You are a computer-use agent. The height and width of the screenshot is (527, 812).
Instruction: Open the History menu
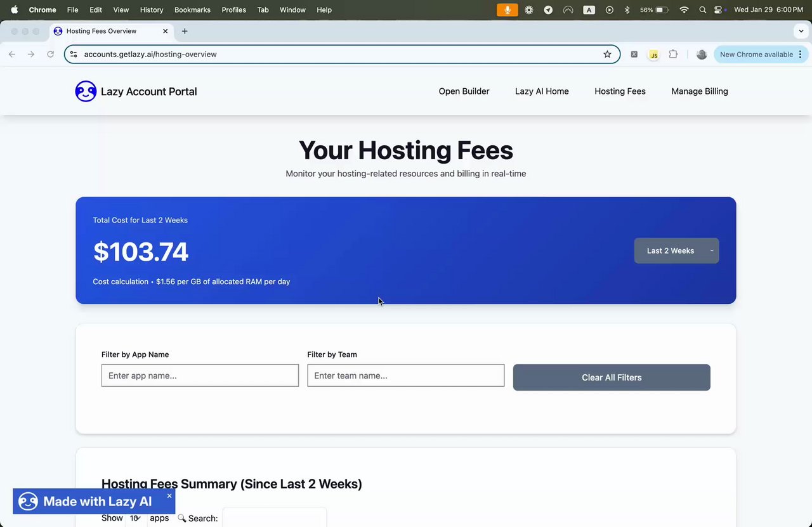pos(152,10)
